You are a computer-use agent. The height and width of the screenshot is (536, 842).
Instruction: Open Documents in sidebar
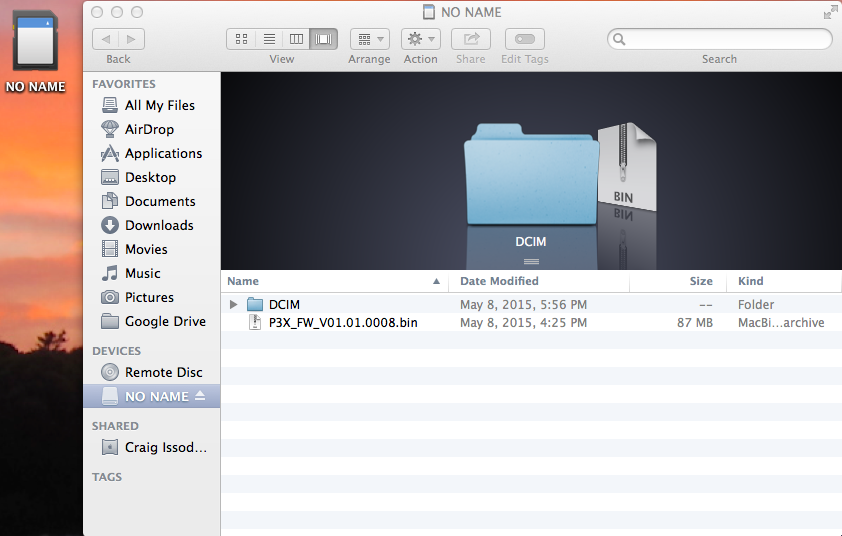point(152,201)
